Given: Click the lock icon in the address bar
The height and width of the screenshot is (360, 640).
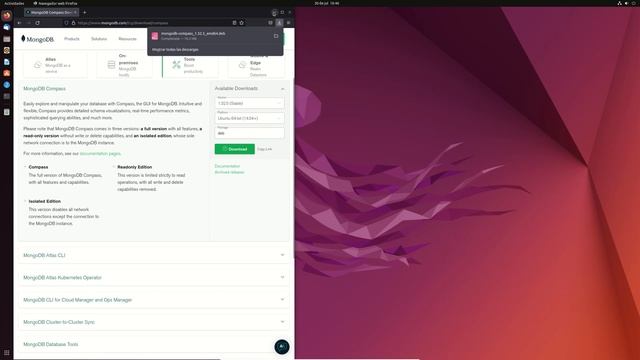Looking at the screenshot, I should (x=73, y=23).
